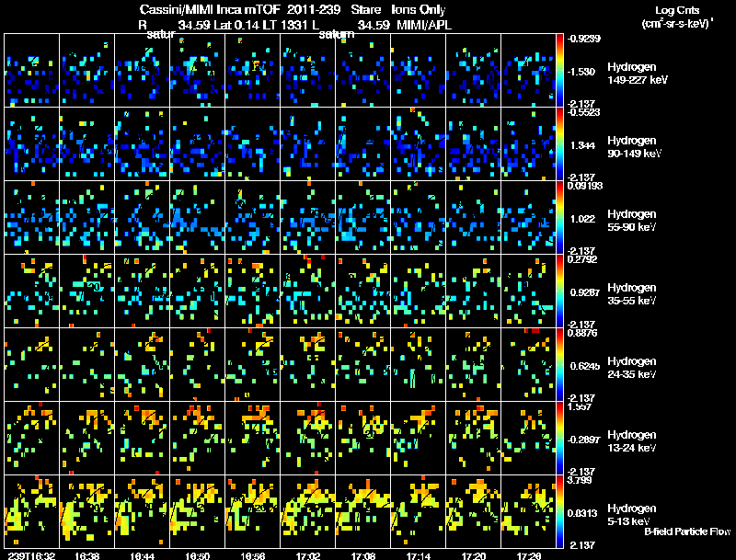
Task: Select the 239T16:32 time axis label
Action: [31, 555]
